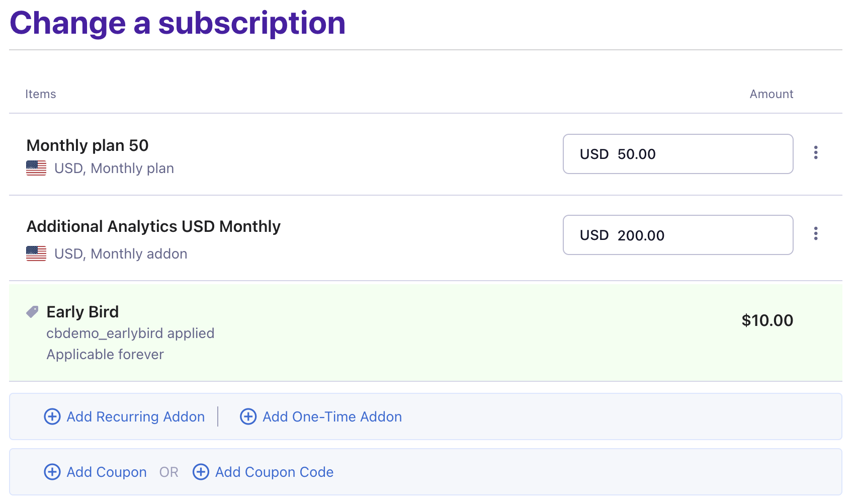The width and height of the screenshot is (858, 504).
Task: Click US flag under Additional Analytics
Action: 36,254
